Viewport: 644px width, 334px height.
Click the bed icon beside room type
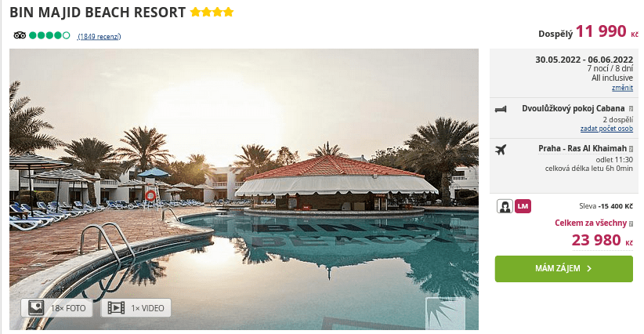click(x=501, y=109)
